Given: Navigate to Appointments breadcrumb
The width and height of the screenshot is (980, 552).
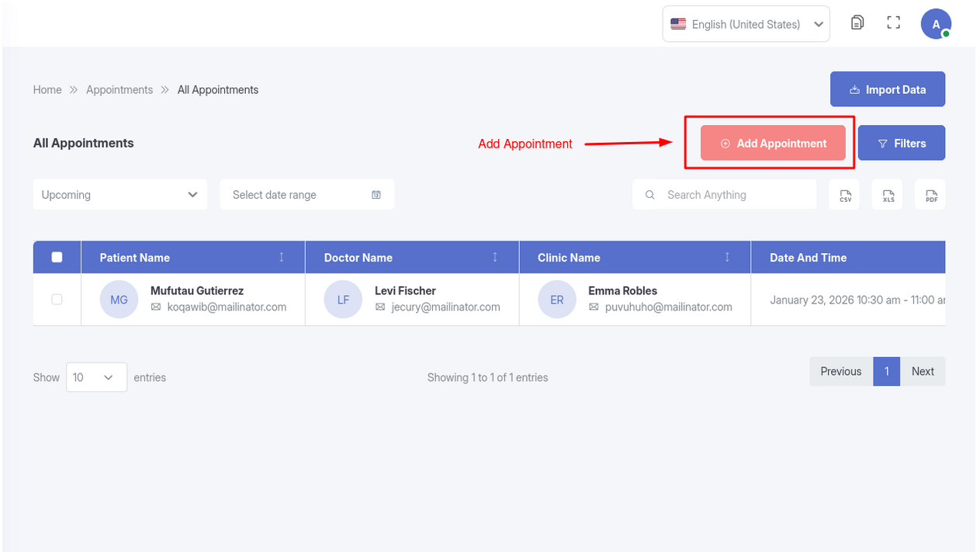Looking at the screenshot, I should coord(119,90).
